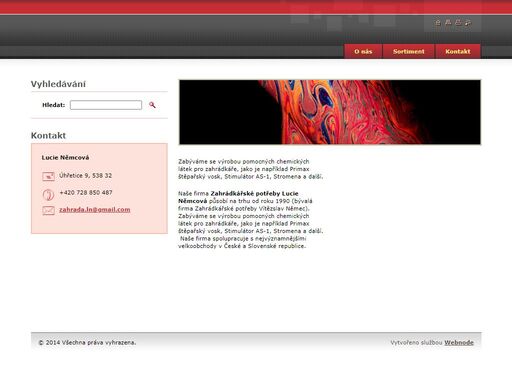Click the magnifier search button
Image resolution: width=512 pixels, height=384 pixels.
click(152, 105)
